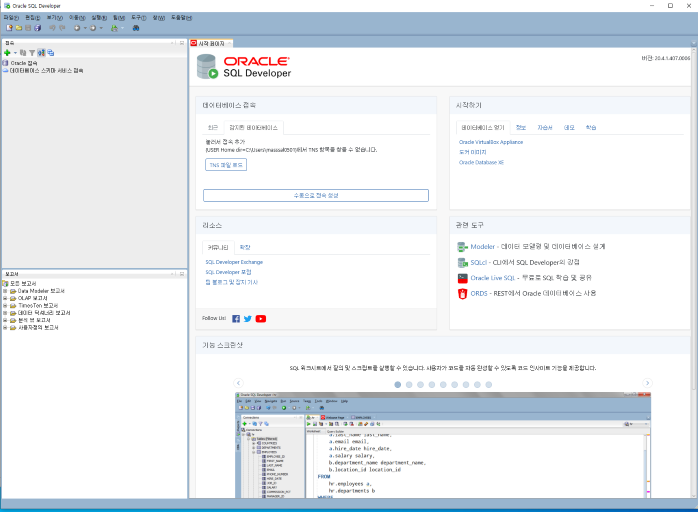698x512 pixels.
Task: Open the Oracle VirtualBox Appliance link
Action: [x=491, y=142]
